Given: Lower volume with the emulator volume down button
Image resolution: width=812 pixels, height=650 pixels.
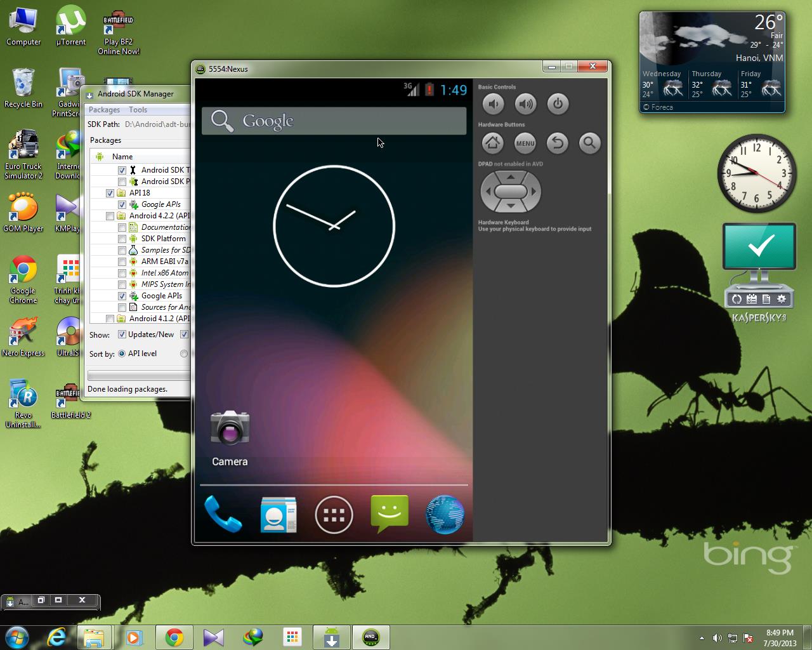Looking at the screenshot, I should [493, 103].
